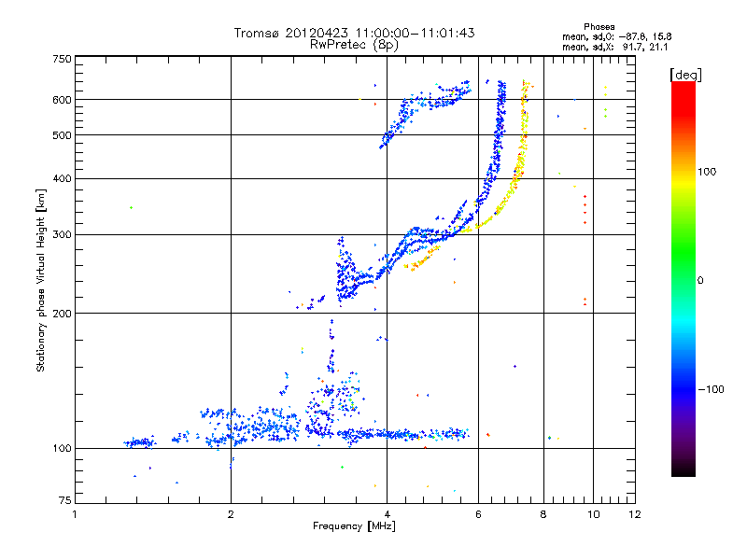Click the 300 height tick label

coord(62,234)
